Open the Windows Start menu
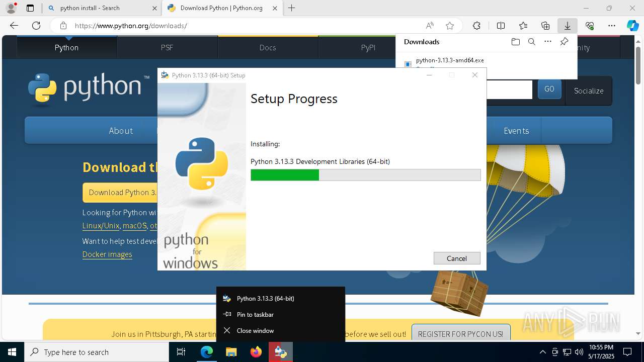This screenshot has height=362, width=644. tap(12, 352)
